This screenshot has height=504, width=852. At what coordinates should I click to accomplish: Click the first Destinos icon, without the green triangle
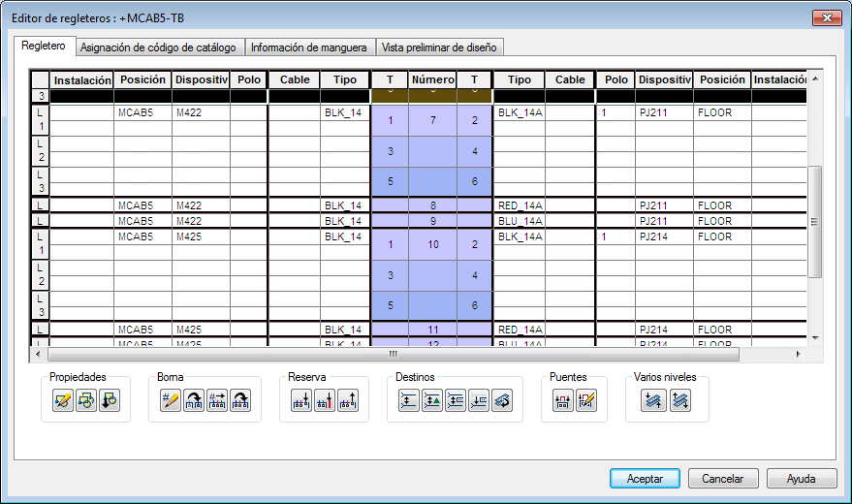click(x=409, y=401)
